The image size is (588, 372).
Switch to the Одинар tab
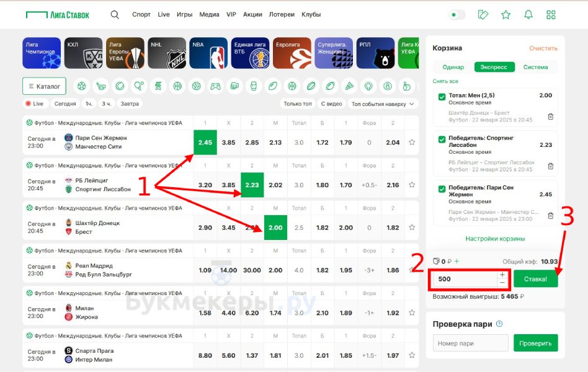coord(453,67)
